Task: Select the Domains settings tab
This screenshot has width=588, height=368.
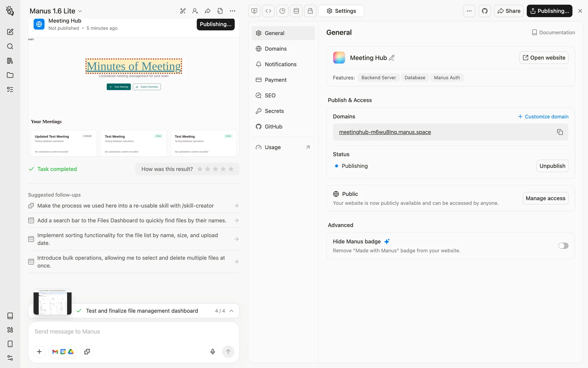Action: pos(275,49)
